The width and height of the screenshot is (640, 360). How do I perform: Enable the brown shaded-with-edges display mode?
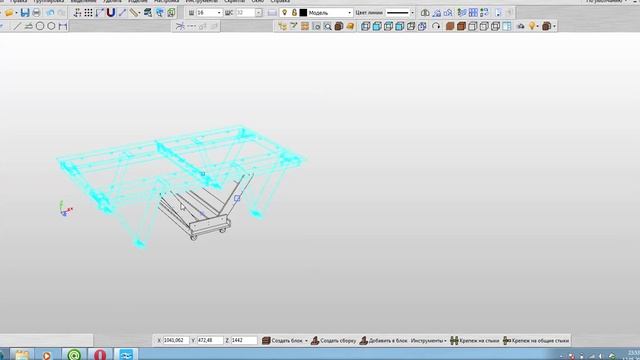coord(461,27)
